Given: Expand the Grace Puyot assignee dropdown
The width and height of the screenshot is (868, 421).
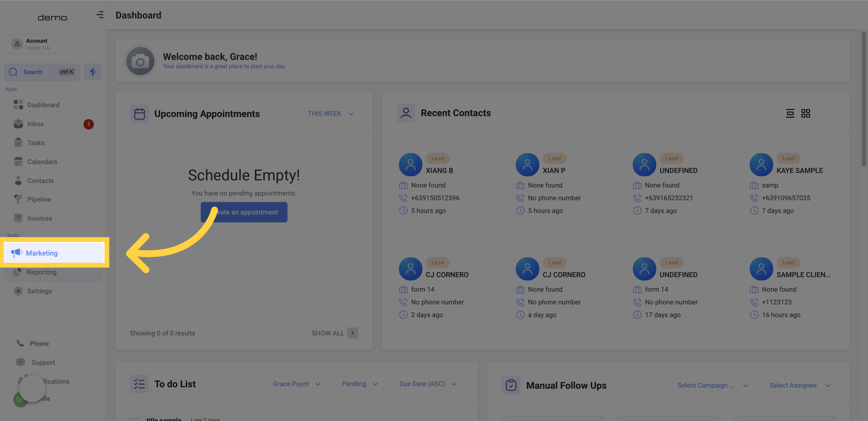Looking at the screenshot, I should tap(296, 384).
